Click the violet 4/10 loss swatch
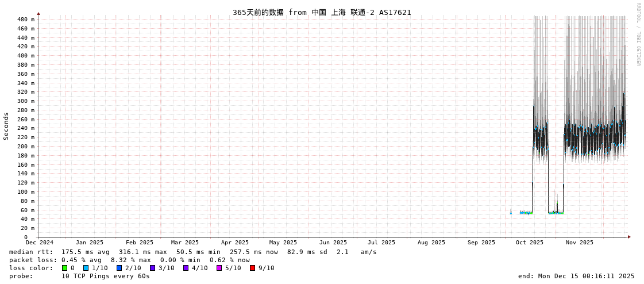This screenshot has height=284, width=644. [x=186, y=268]
